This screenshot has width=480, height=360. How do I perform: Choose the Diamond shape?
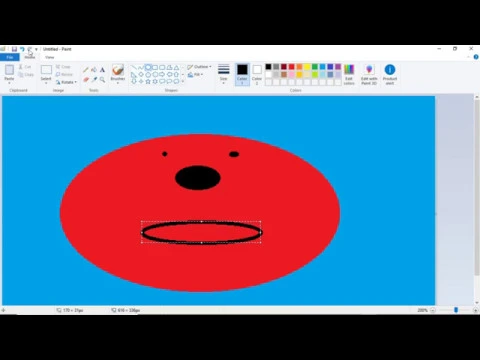141,75
